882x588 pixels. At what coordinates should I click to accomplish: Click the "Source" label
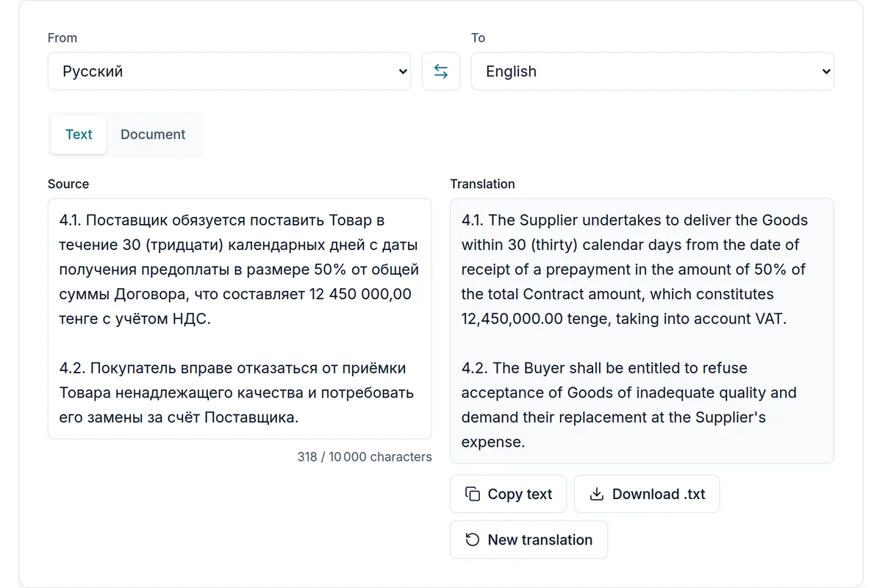point(68,184)
